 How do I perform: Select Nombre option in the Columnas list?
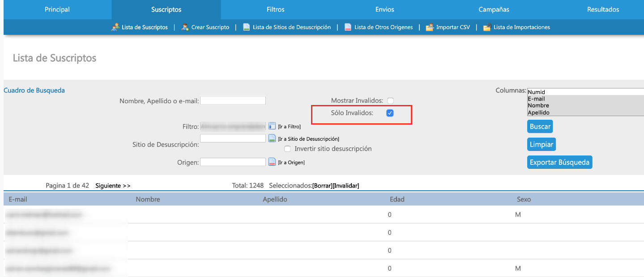click(585, 105)
